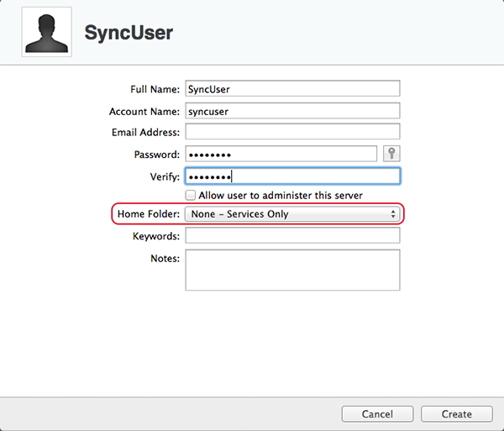Click into the Full Name field
The image size is (504, 431).
tap(292, 88)
